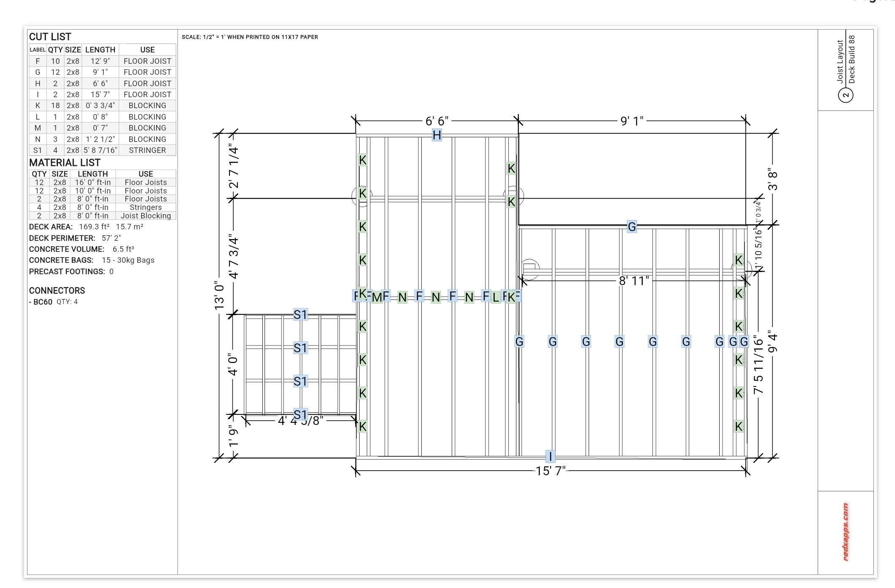Click the Joist Layout title text
The height and width of the screenshot is (588, 895).
pyautogui.click(x=840, y=61)
